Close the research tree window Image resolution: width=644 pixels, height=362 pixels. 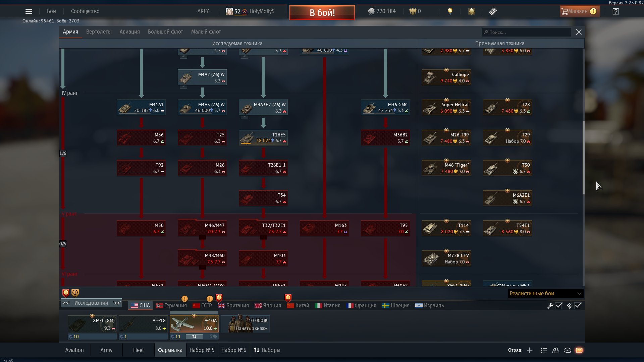click(579, 32)
